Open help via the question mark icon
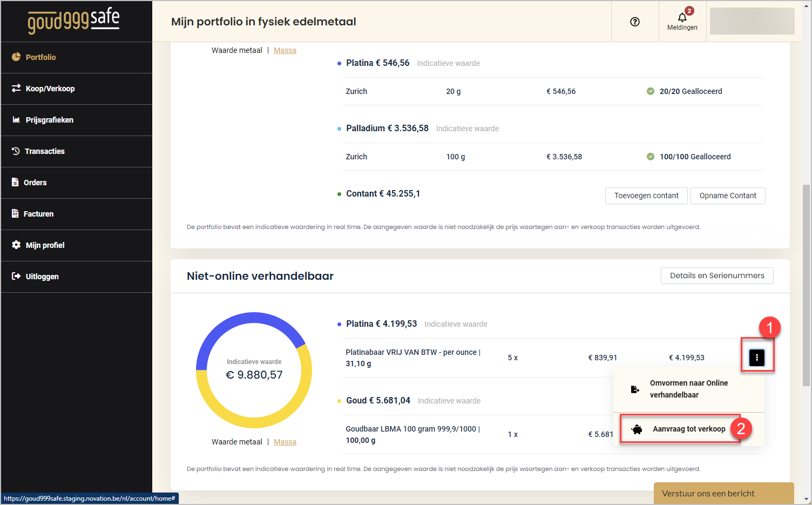This screenshot has height=505, width=812. [x=635, y=22]
